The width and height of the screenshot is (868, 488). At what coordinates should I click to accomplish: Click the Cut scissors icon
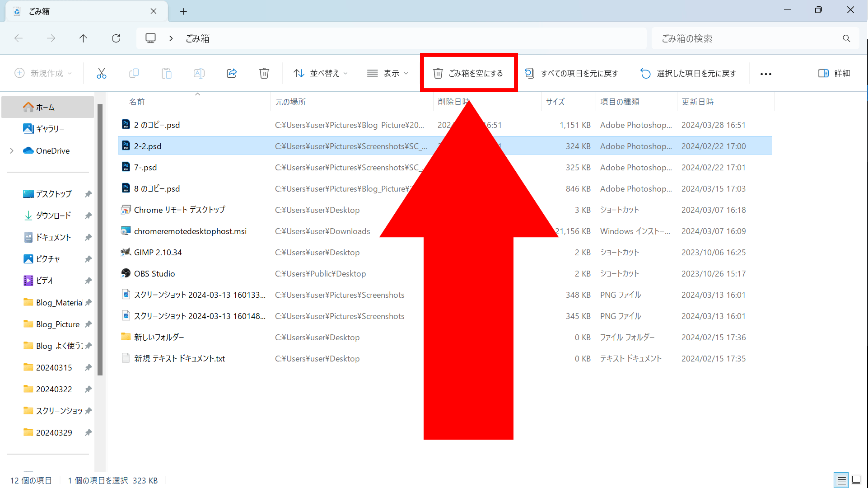pos(102,73)
